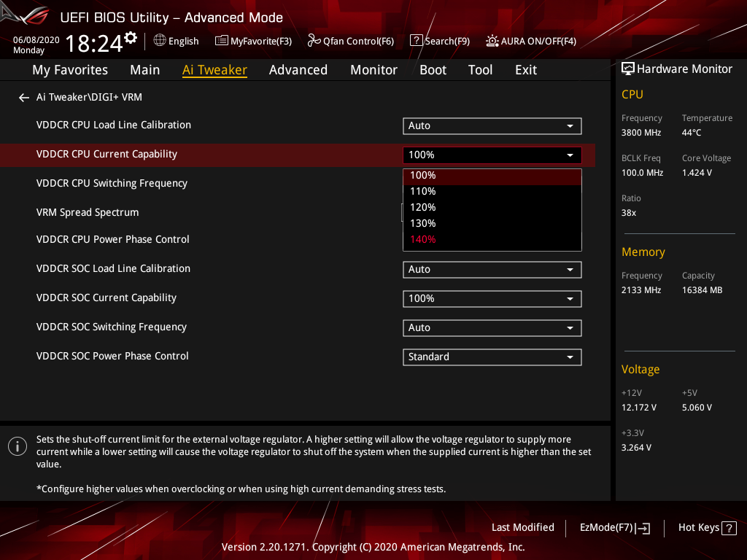Open VDDCR SOC Current Capability dropdown
This screenshot has height=560, width=747.
click(492, 299)
